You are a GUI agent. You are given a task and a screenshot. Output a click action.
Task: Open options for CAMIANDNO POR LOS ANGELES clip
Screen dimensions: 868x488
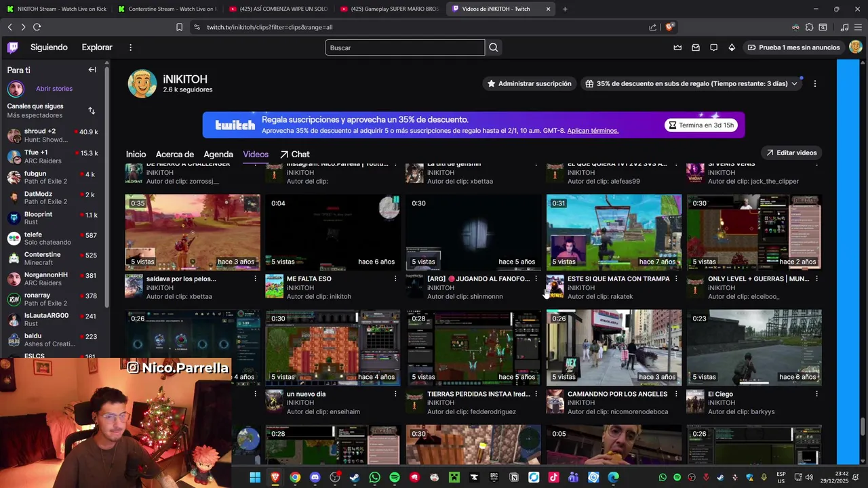[x=676, y=394]
